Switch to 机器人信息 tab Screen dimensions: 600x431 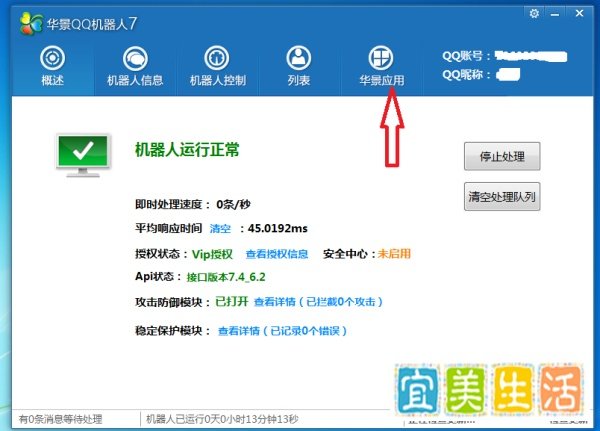click(x=135, y=66)
